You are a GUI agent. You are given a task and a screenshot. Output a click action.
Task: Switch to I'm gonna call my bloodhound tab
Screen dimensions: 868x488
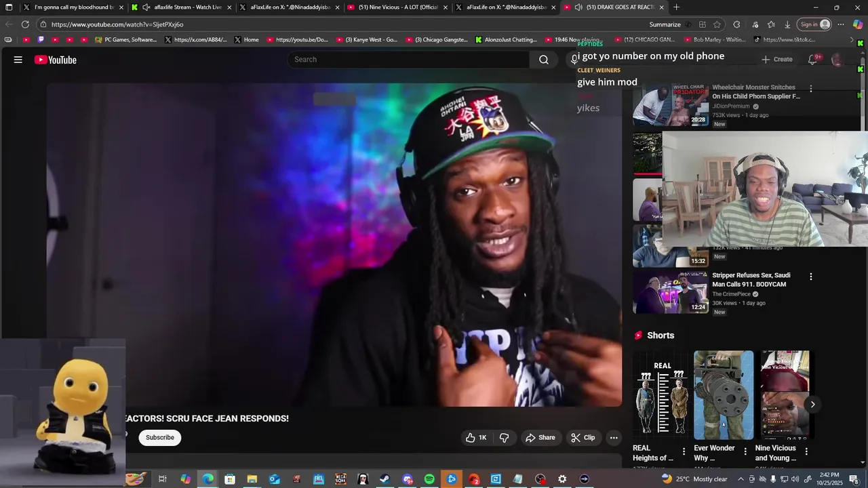click(x=73, y=7)
